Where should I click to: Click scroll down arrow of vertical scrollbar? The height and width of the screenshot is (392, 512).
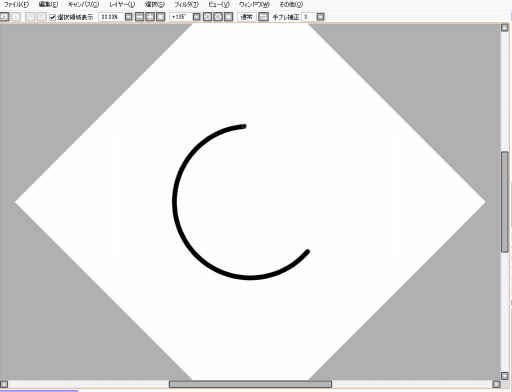504,376
